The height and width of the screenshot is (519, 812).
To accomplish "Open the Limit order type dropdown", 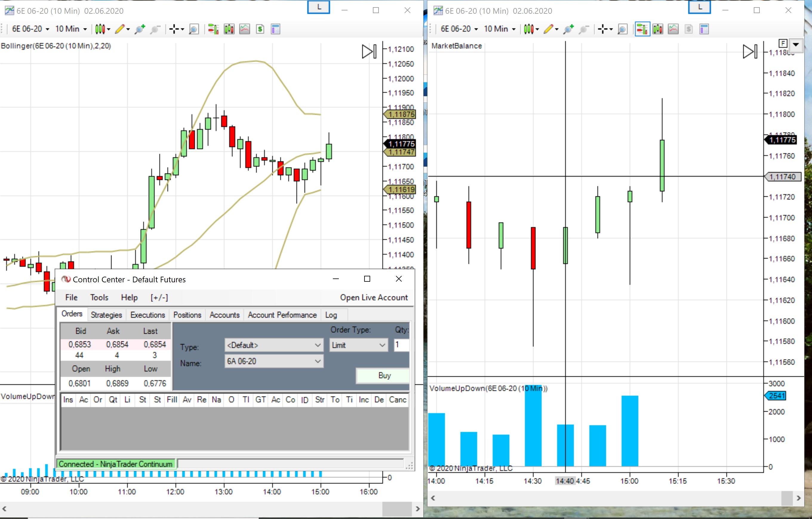I will coord(358,345).
